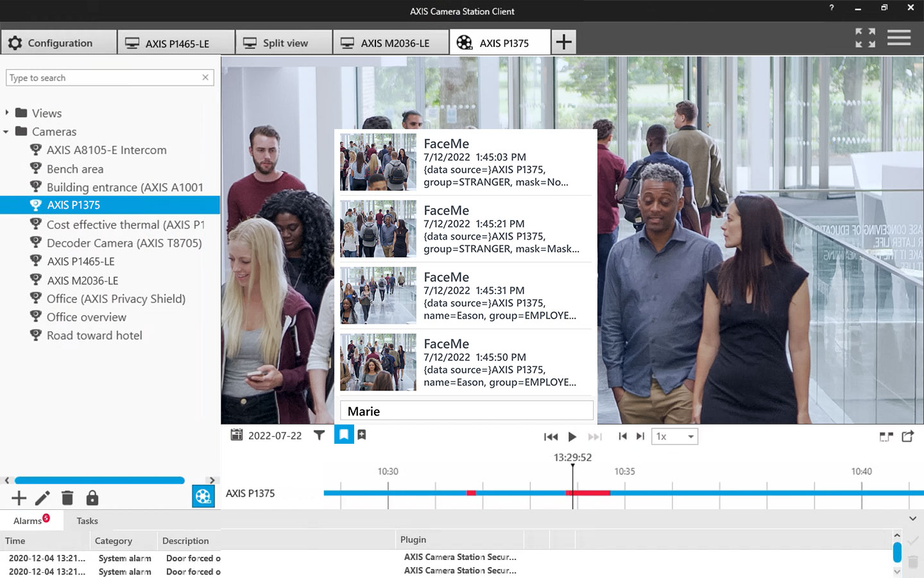
Task: Toggle the recordings film reel button
Action: coord(203,496)
